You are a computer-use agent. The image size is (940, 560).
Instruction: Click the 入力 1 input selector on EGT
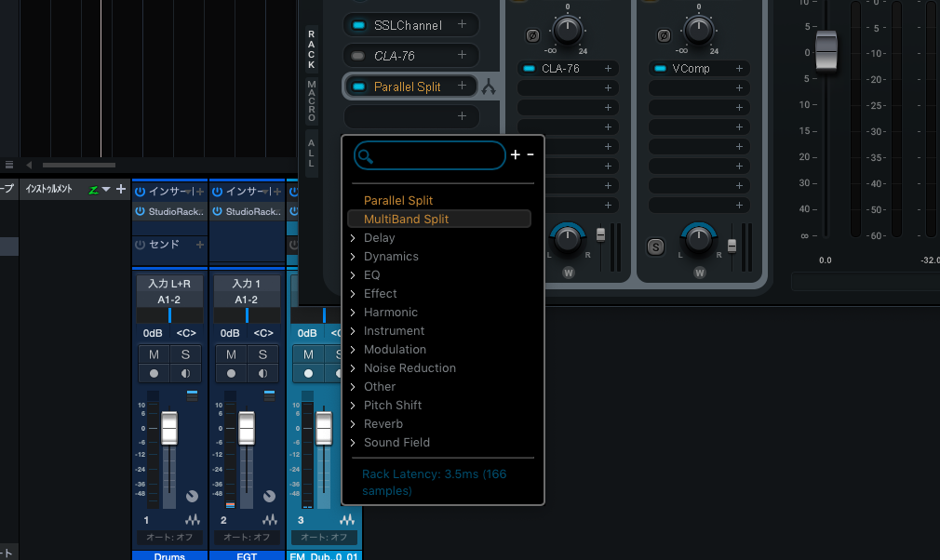click(247, 284)
